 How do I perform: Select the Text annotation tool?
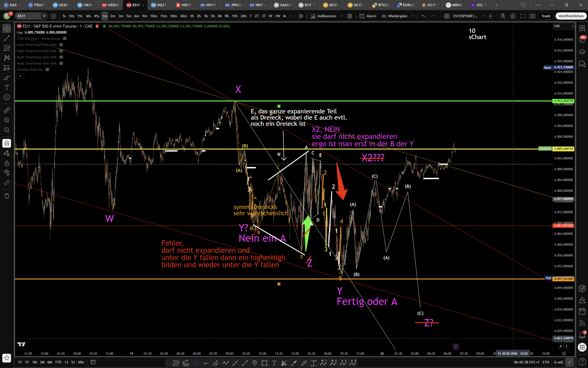[7, 87]
